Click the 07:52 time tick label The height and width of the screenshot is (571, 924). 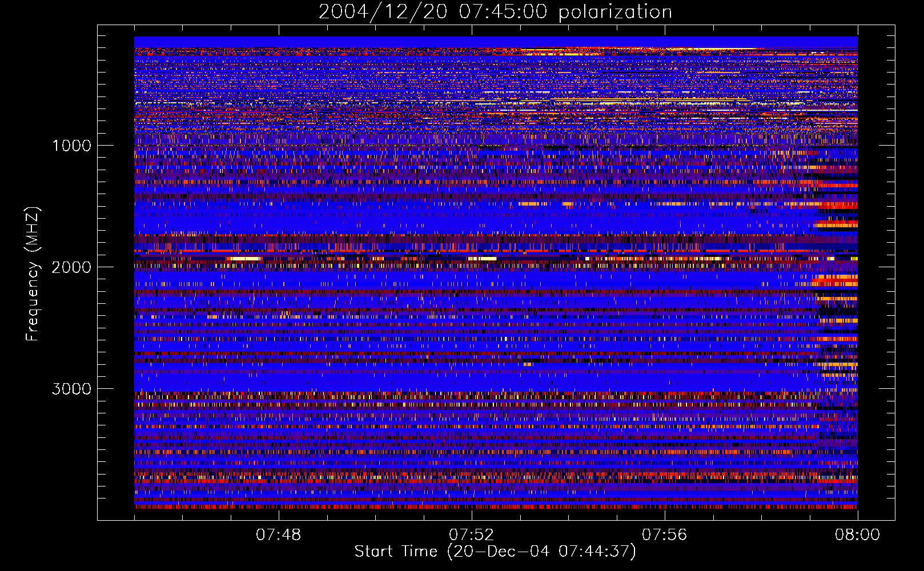point(471,535)
